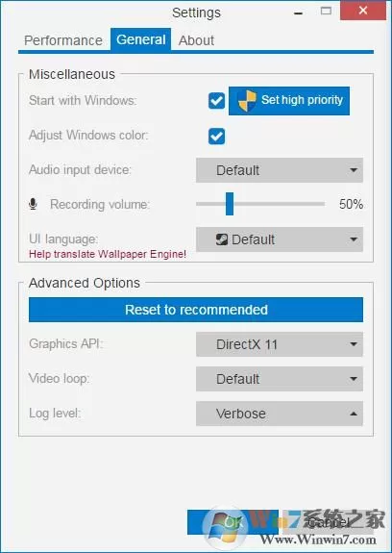Screen dimensions: 392x553
Task: Minimize the Settings window
Action: point(299,13)
